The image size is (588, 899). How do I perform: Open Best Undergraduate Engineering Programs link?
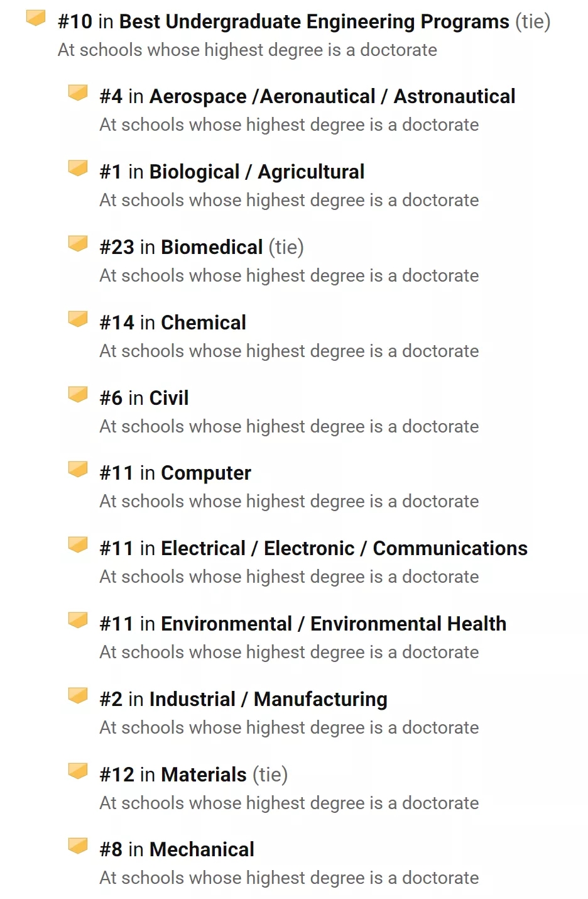tap(314, 21)
